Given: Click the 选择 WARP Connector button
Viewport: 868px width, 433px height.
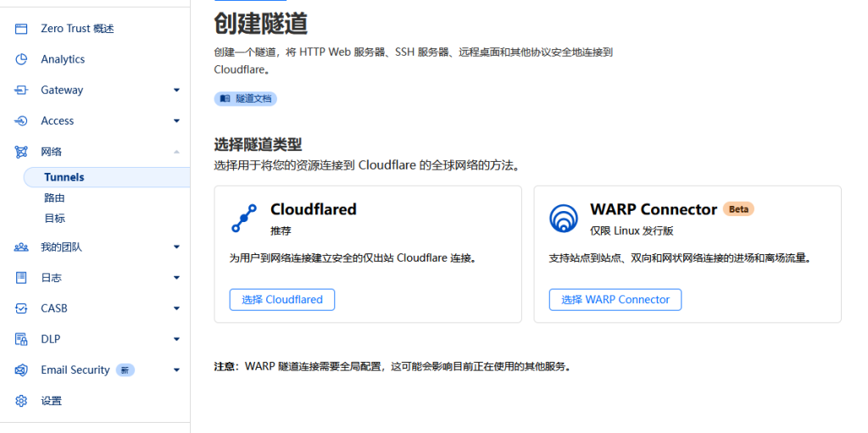Looking at the screenshot, I should 615,300.
